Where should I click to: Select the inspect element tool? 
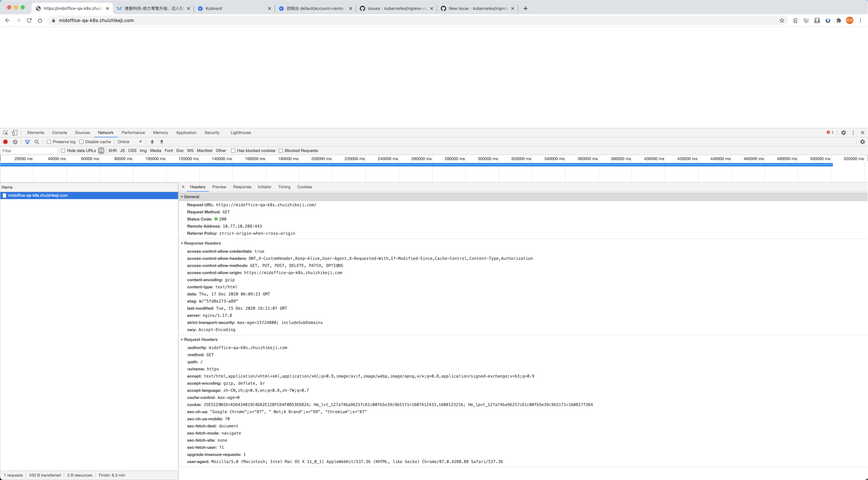coord(5,132)
